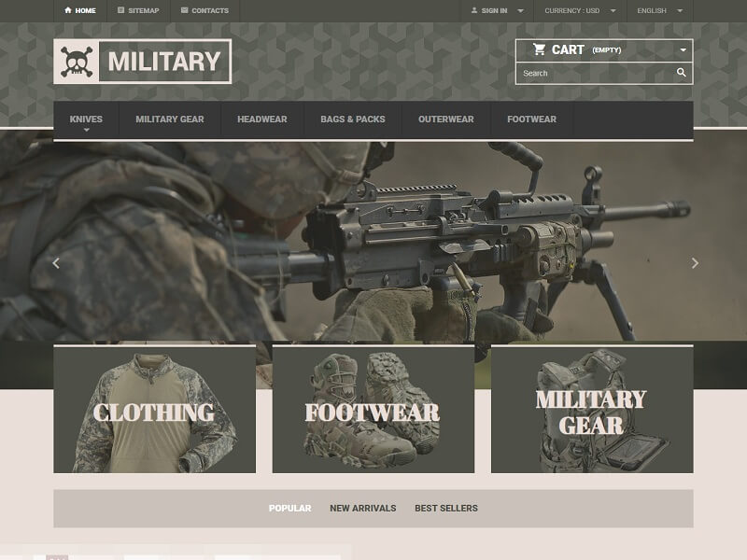The height and width of the screenshot is (560, 747).
Task: Open the Currency USD dropdown
Action: 580,10
